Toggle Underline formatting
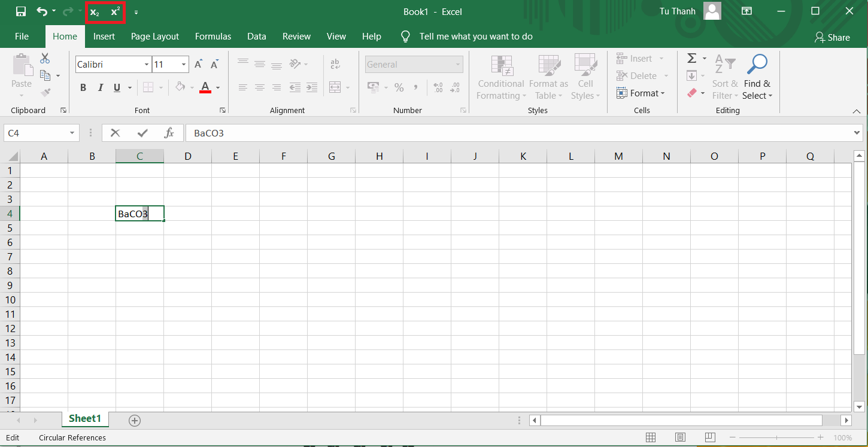This screenshot has width=868, height=447. point(116,88)
